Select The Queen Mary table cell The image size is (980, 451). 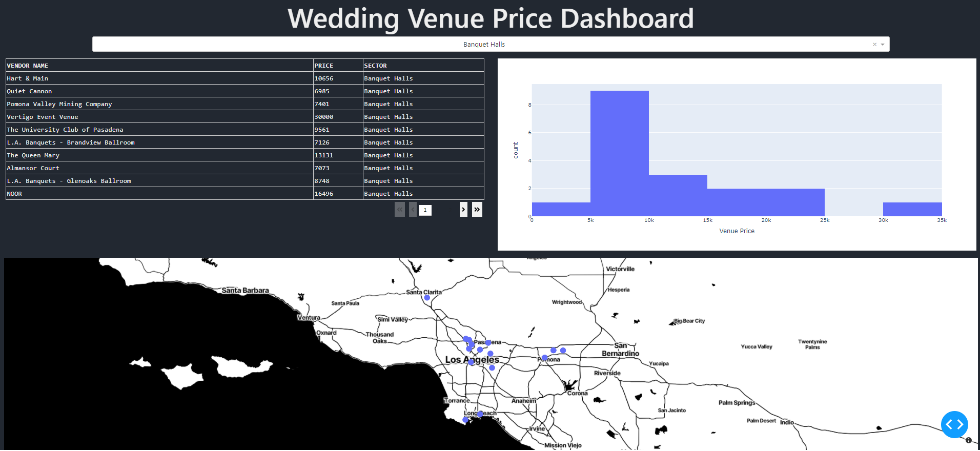coord(159,155)
